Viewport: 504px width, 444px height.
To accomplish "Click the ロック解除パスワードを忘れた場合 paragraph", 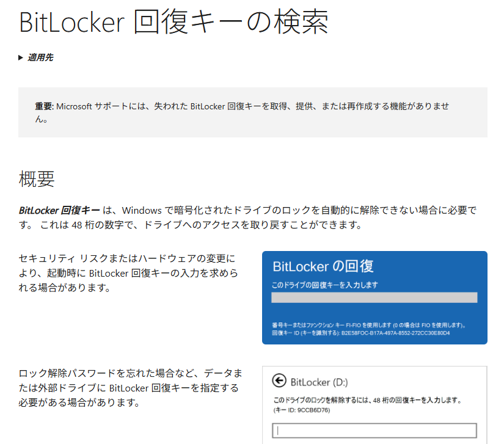I will click(x=130, y=388).
